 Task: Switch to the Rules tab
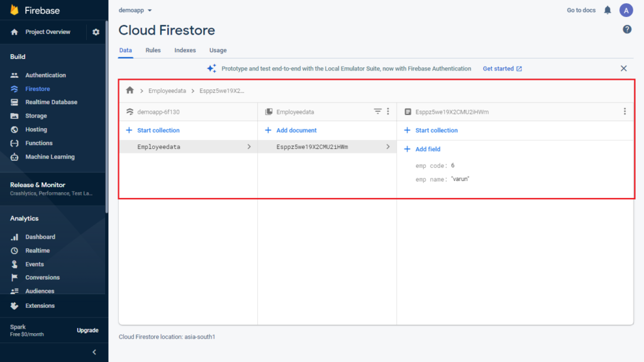pyautogui.click(x=153, y=50)
